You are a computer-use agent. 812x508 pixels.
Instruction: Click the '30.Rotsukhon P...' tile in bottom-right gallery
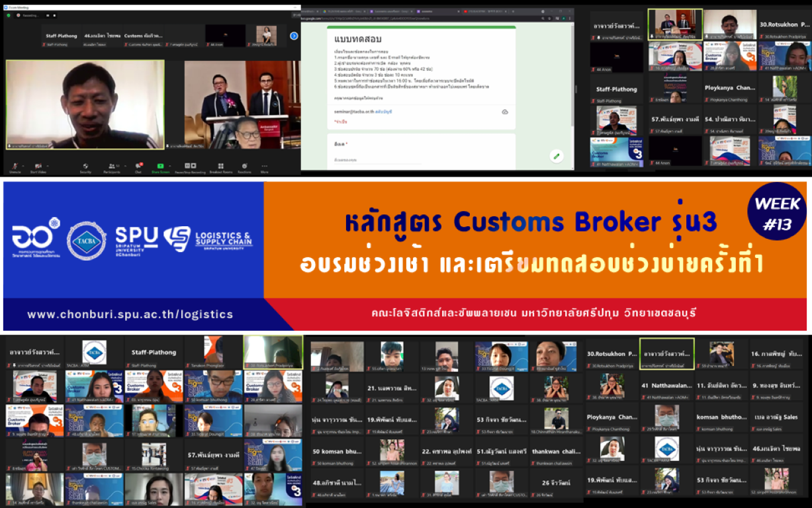point(612,354)
